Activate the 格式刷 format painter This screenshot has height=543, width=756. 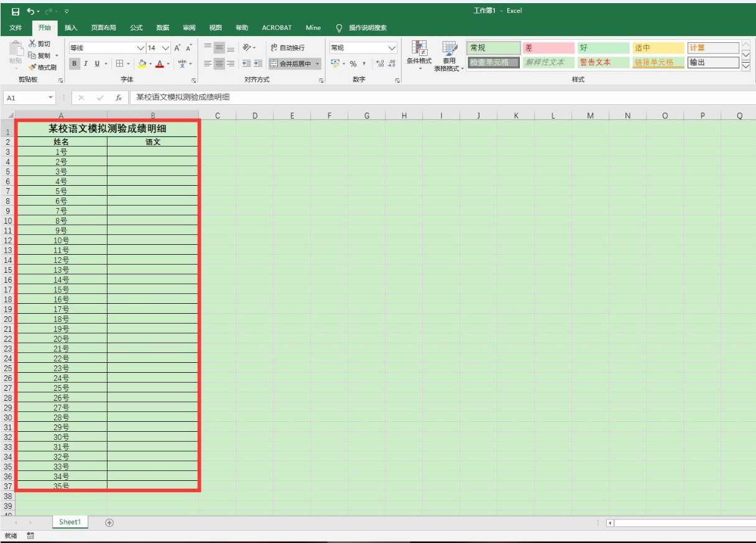(x=42, y=67)
